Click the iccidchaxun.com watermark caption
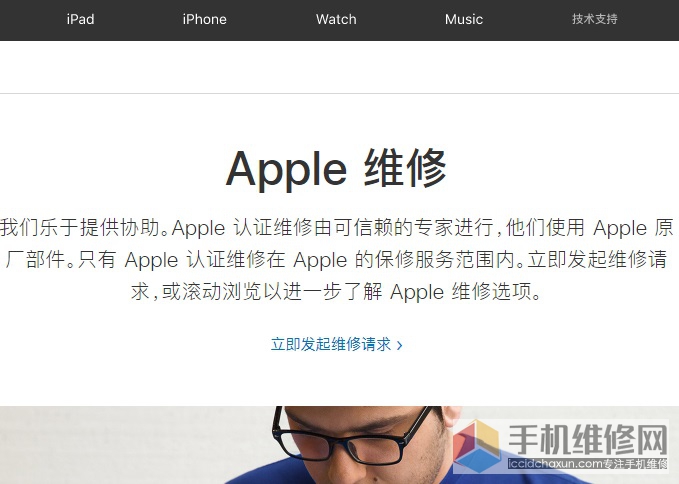The image size is (679, 484). click(588, 464)
